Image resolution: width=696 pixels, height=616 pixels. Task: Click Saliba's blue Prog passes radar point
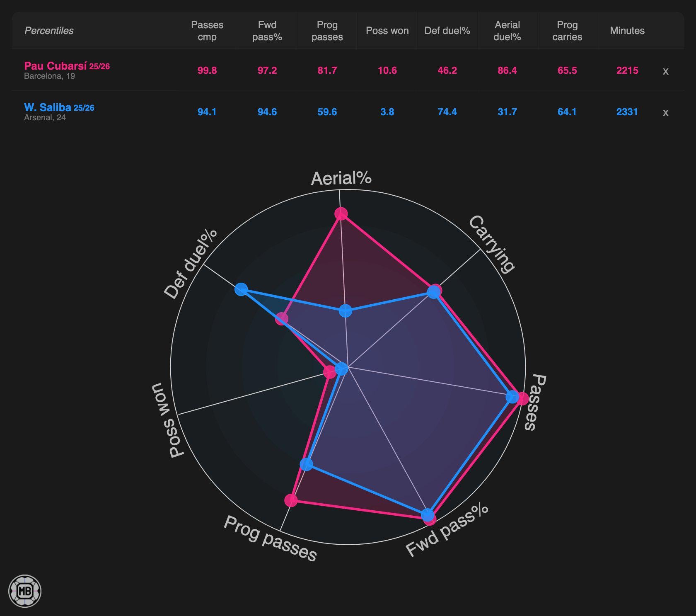click(306, 464)
